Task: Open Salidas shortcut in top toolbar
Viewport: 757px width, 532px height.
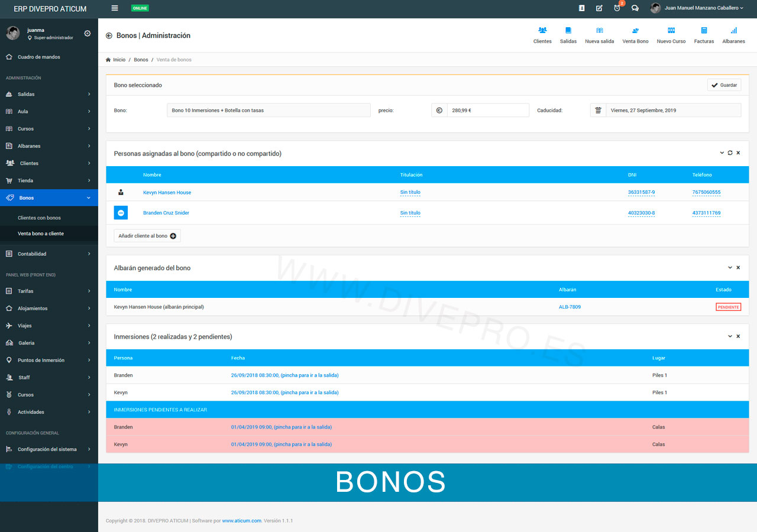Action: click(x=568, y=35)
